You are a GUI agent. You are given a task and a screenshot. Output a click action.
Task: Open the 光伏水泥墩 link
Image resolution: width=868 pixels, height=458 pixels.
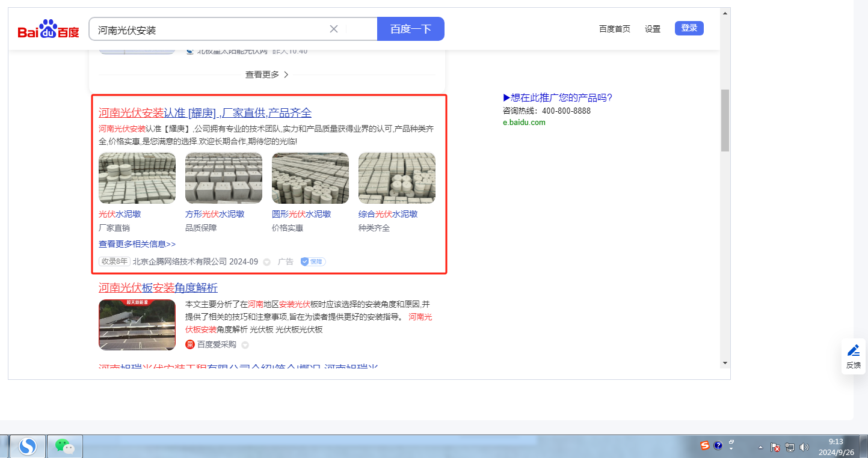coord(120,214)
